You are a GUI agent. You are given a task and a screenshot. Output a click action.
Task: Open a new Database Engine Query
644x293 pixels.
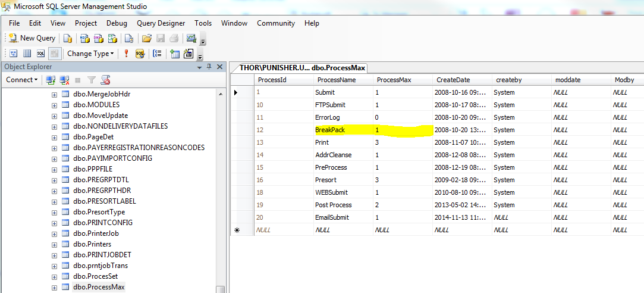tap(68, 38)
